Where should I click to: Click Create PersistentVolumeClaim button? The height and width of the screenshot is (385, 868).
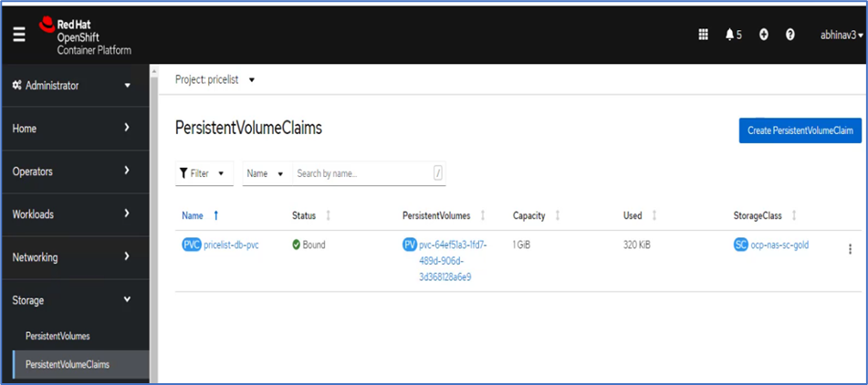800,130
